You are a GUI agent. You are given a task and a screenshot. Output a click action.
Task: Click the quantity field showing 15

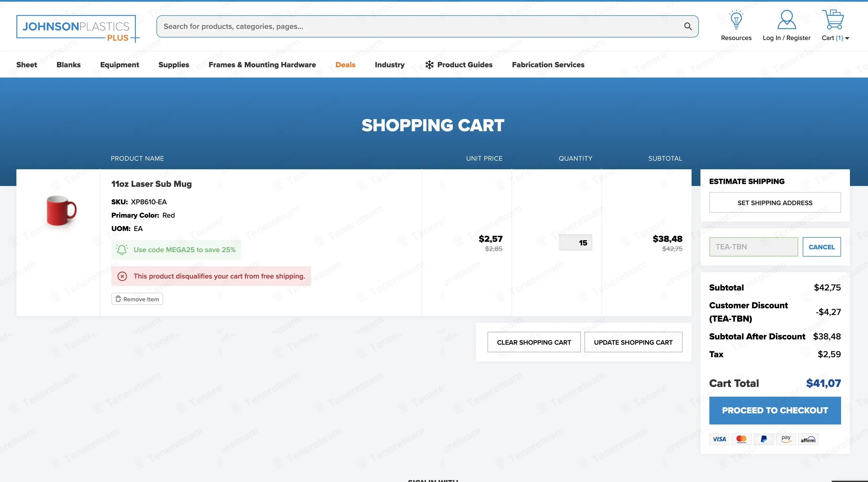(575, 243)
